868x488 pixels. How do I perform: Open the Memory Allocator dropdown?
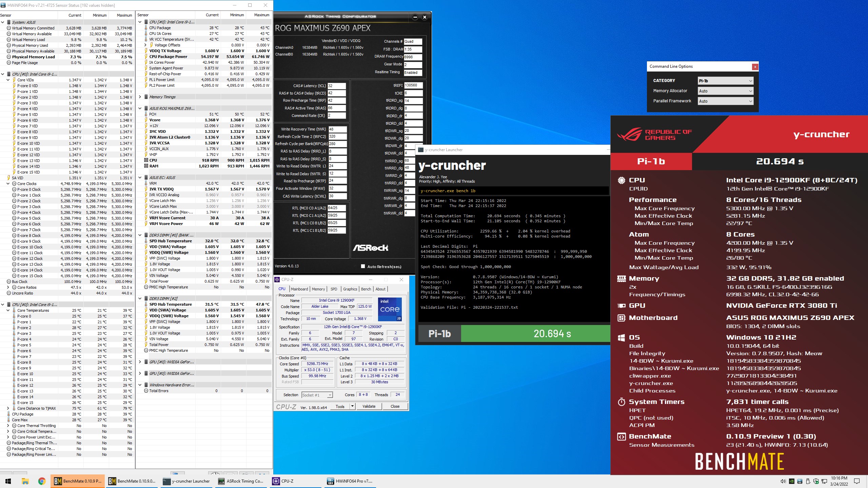click(726, 91)
